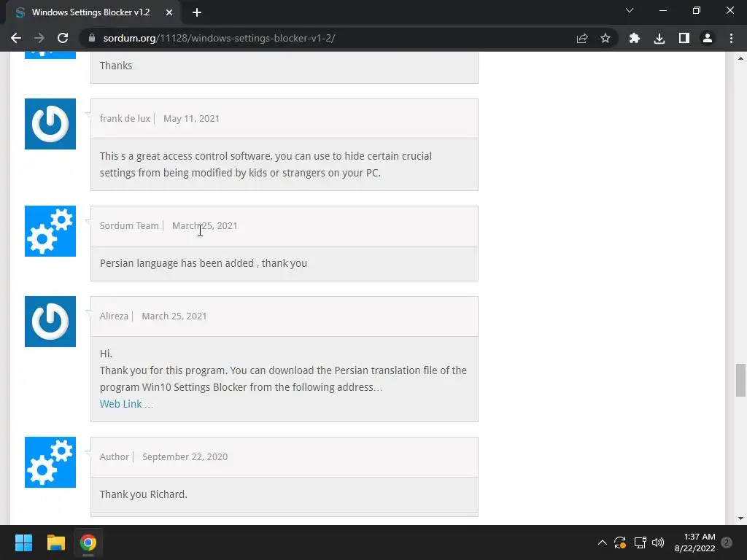Viewport: 747px width, 560px height.
Task: Click the Alireza commenter name
Action: click(114, 316)
